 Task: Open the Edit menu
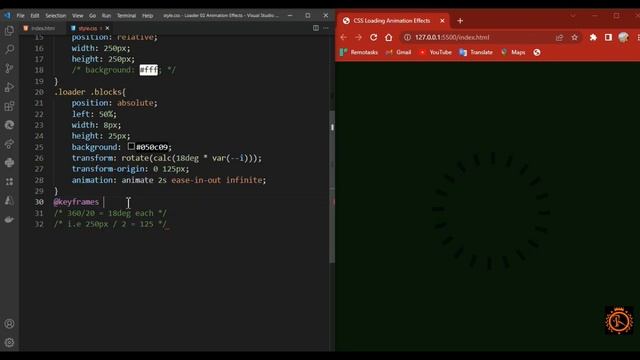click(x=35, y=16)
